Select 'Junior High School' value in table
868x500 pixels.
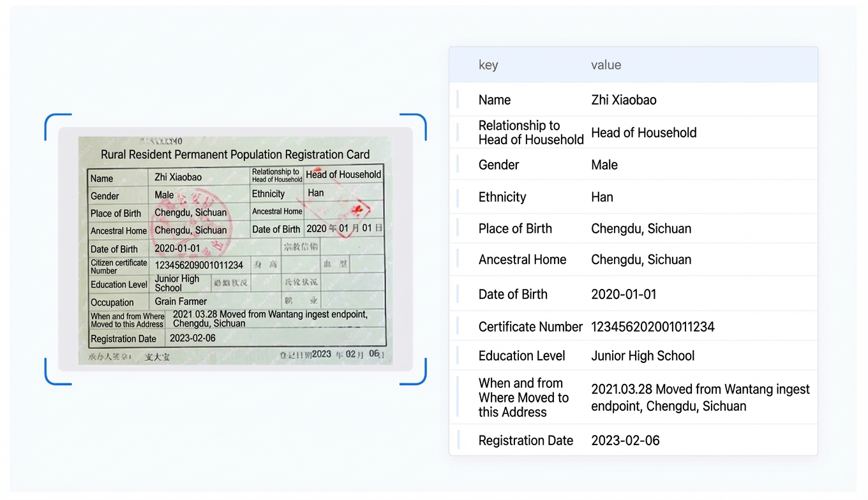click(643, 356)
